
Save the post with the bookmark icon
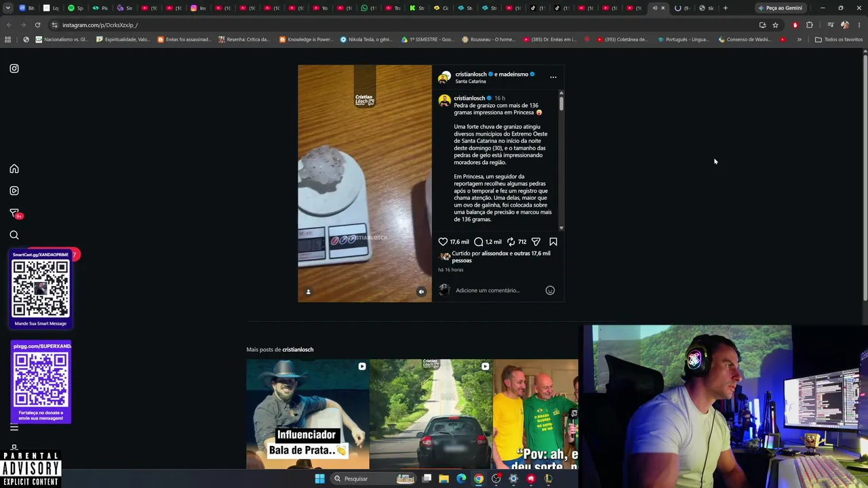(x=553, y=241)
